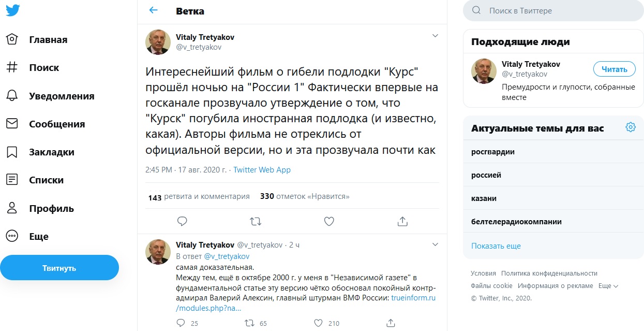Go back using the arrow icon
Screen dimensions: 644x331
(x=153, y=10)
